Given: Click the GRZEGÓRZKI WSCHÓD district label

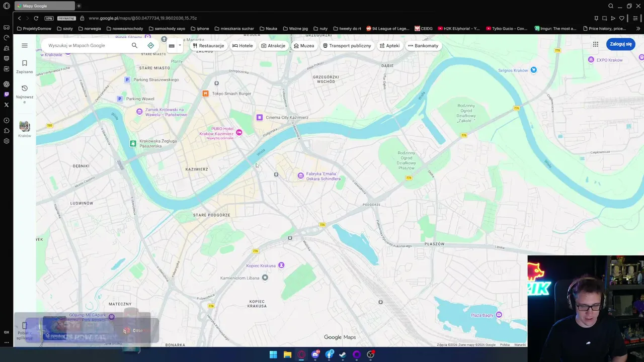Looking at the screenshot, I should (326, 79).
